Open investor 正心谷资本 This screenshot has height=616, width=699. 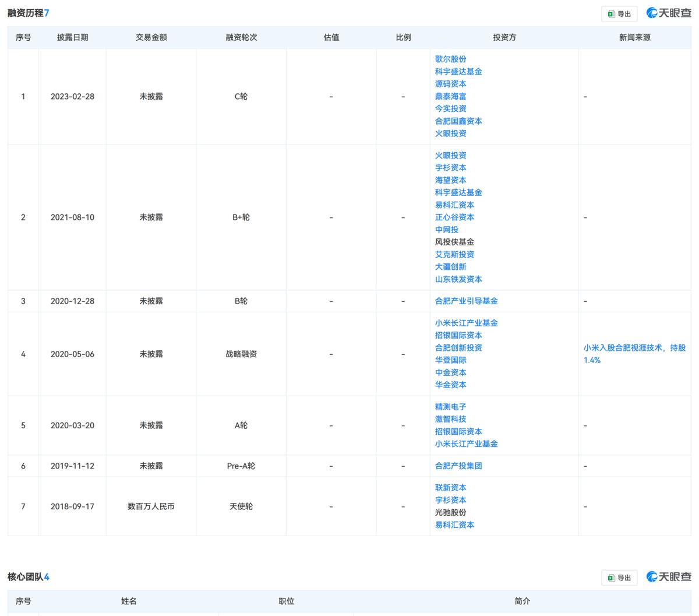pos(454,217)
